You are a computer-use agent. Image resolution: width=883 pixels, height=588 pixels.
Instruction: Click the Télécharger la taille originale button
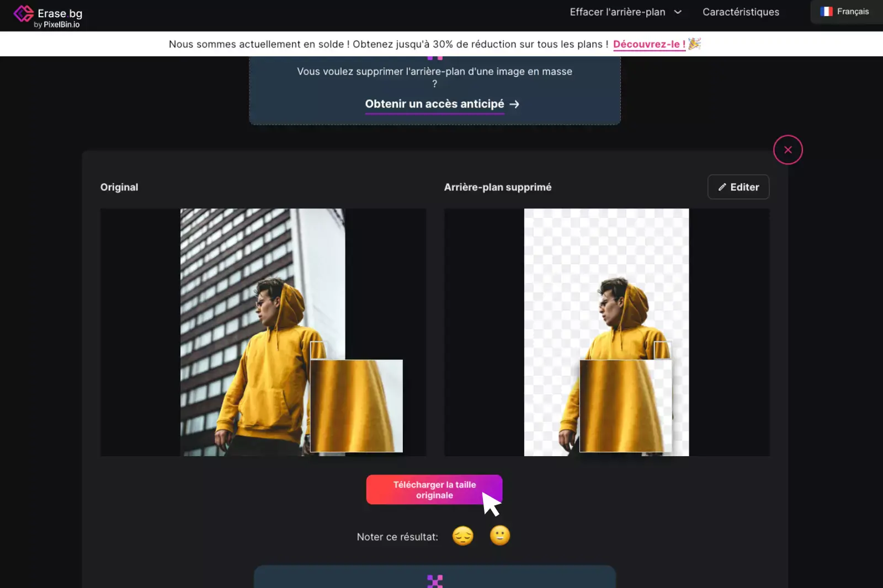[x=434, y=490]
